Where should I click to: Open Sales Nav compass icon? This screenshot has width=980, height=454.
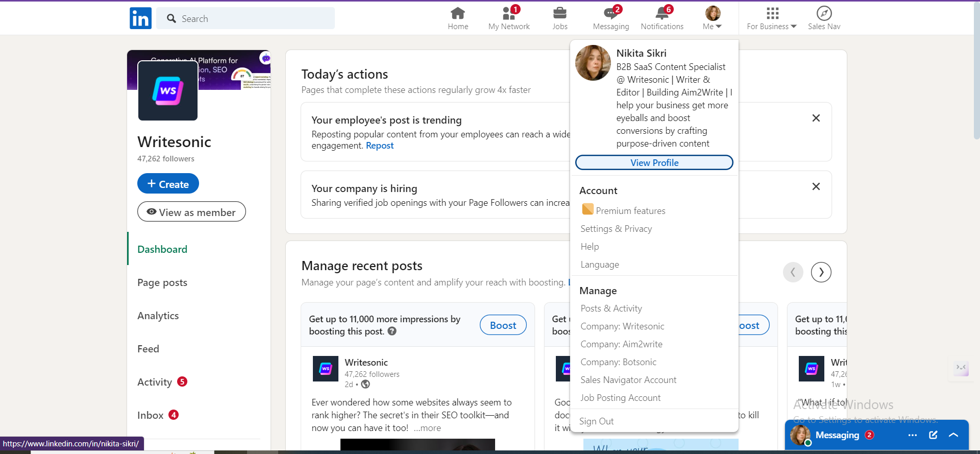[x=824, y=13]
